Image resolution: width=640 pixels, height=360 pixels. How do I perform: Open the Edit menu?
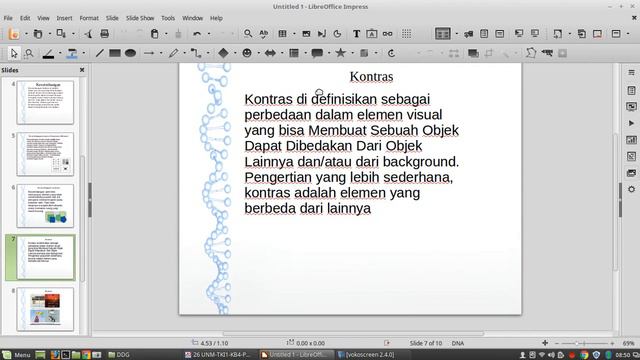[x=25, y=18]
